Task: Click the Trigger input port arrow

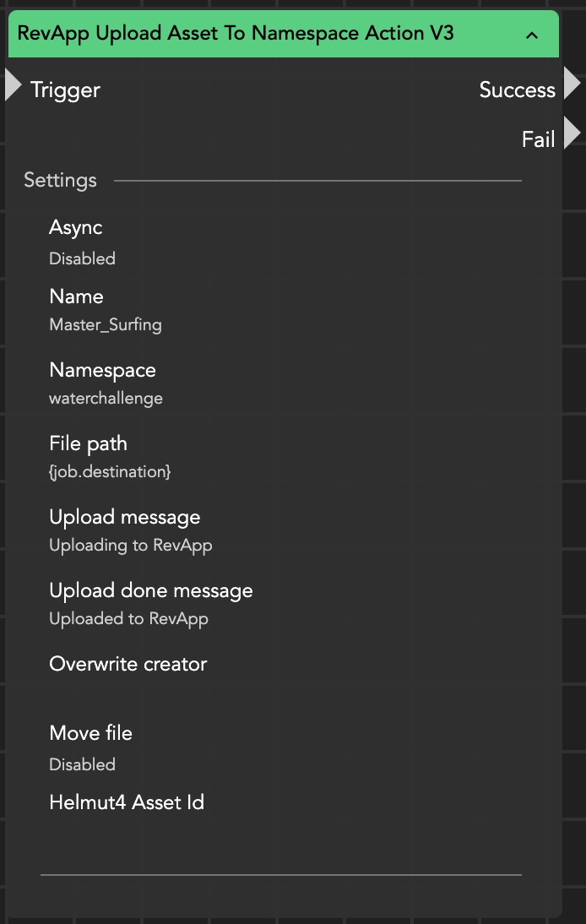Action: coord(13,86)
